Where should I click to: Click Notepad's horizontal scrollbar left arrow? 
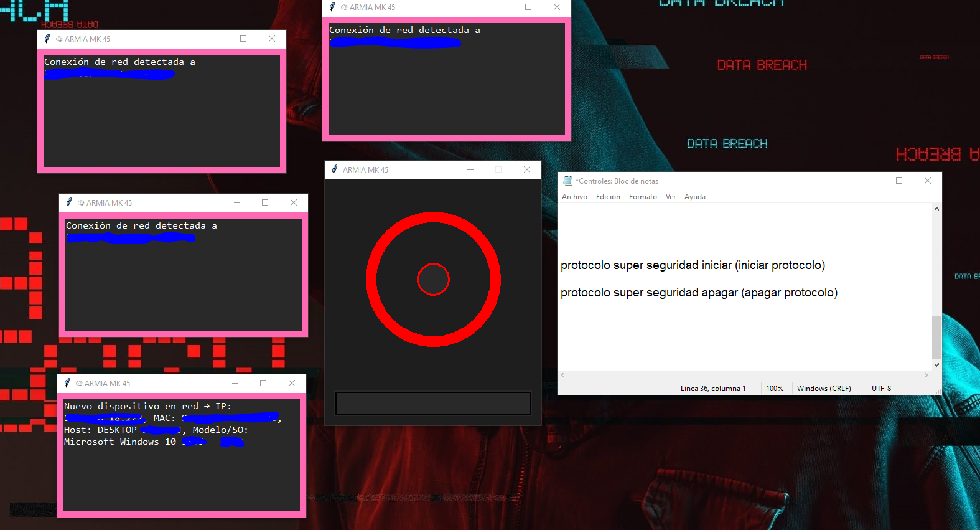(562, 376)
